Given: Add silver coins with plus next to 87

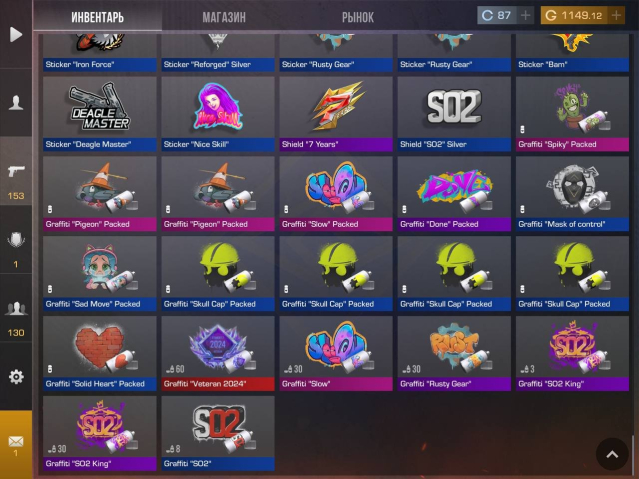Looking at the screenshot, I should (526, 15).
